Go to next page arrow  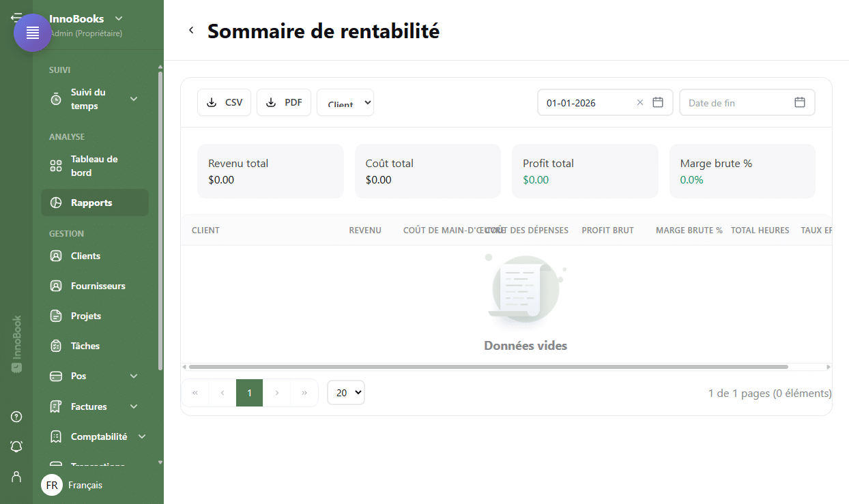[277, 393]
